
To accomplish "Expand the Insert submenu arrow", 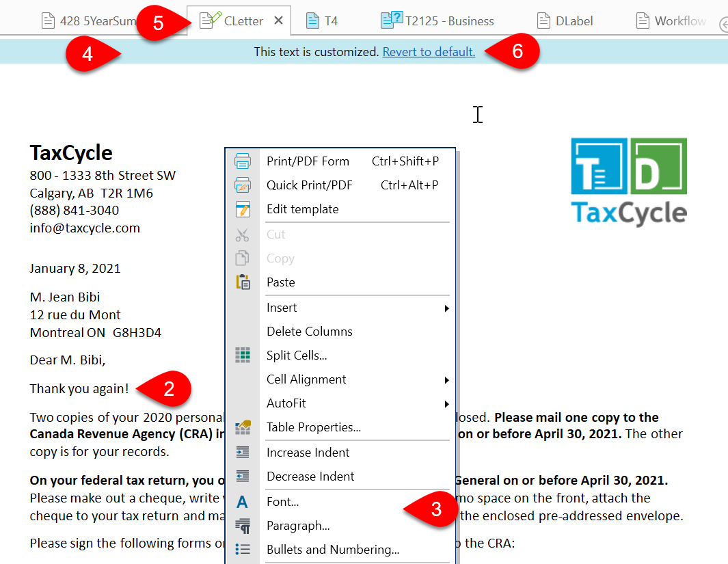I will click(x=446, y=308).
